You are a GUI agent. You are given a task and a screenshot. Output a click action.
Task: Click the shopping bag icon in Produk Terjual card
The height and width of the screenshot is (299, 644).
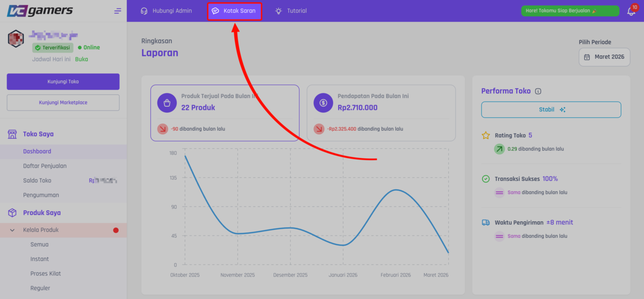pos(167,103)
